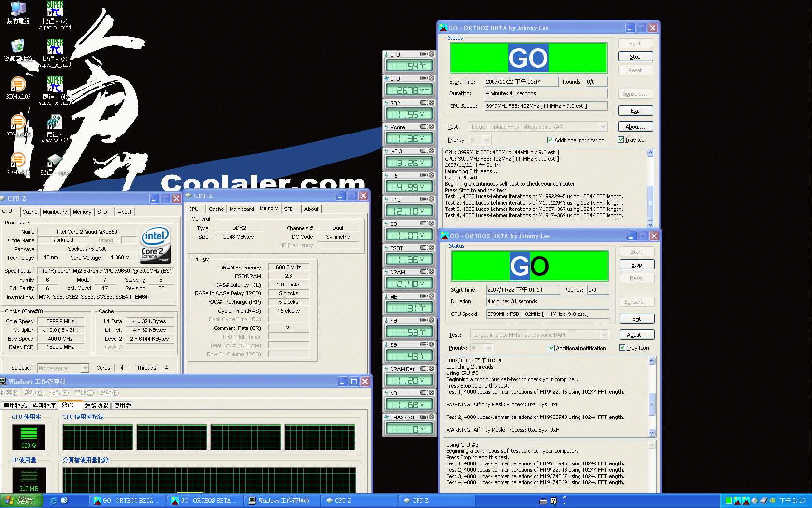Open the 網路功能 tab in Task Manager

point(96,406)
